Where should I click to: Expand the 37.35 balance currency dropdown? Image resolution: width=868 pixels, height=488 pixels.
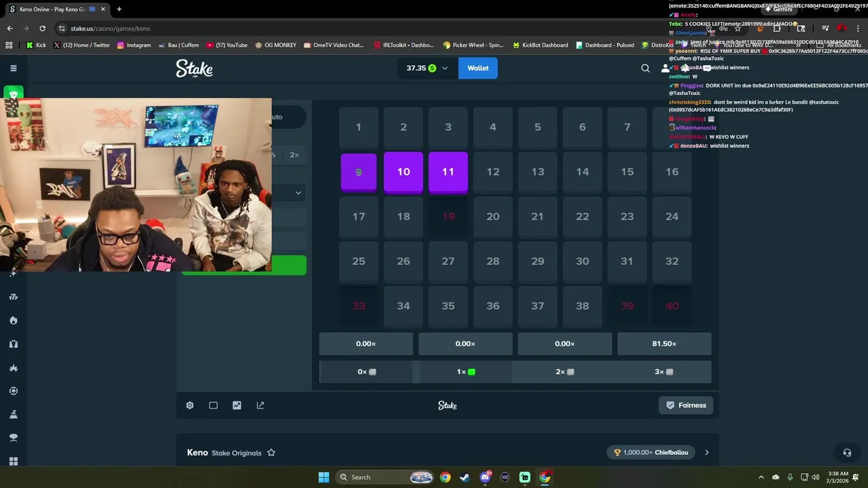(445, 68)
